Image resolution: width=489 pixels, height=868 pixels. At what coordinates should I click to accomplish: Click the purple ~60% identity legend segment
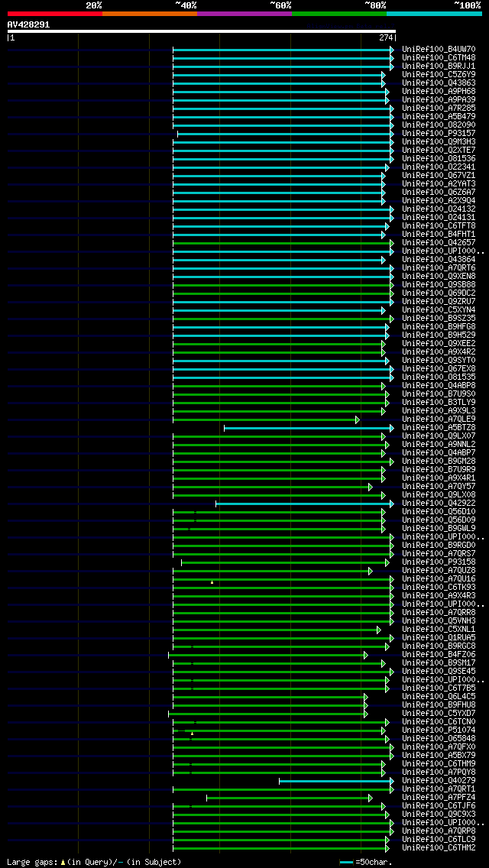click(244, 13)
